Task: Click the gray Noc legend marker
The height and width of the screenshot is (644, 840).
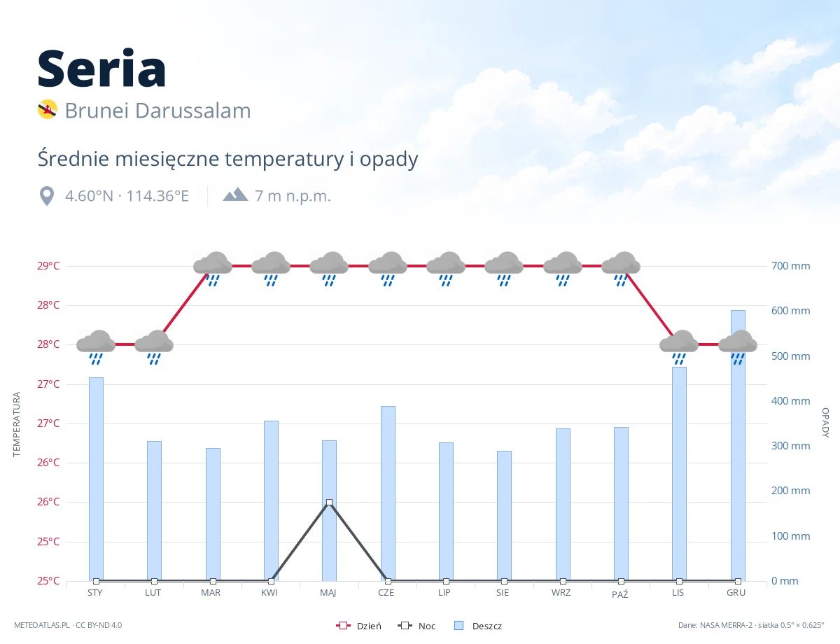Action: tap(405, 626)
